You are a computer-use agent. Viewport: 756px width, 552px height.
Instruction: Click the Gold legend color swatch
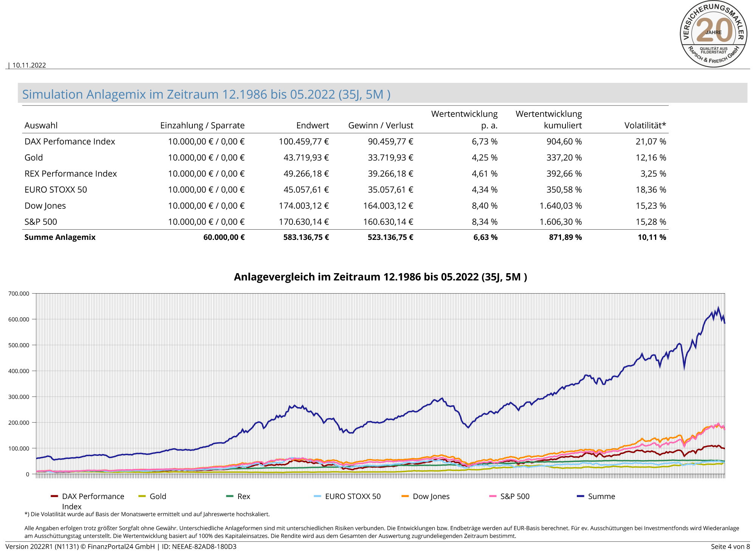142,496
